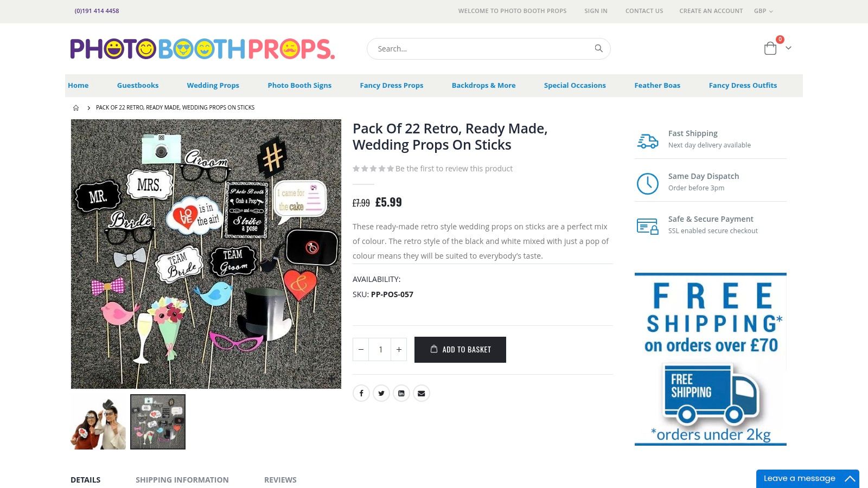This screenshot has width=868, height=488.
Task: Click the Photo Booth Props logo
Action: (202, 49)
